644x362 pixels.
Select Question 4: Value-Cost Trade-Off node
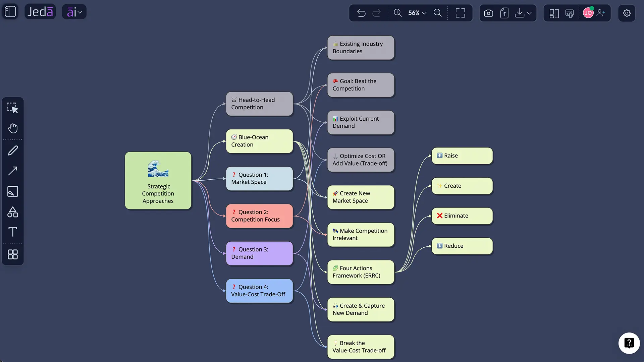click(x=259, y=291)
